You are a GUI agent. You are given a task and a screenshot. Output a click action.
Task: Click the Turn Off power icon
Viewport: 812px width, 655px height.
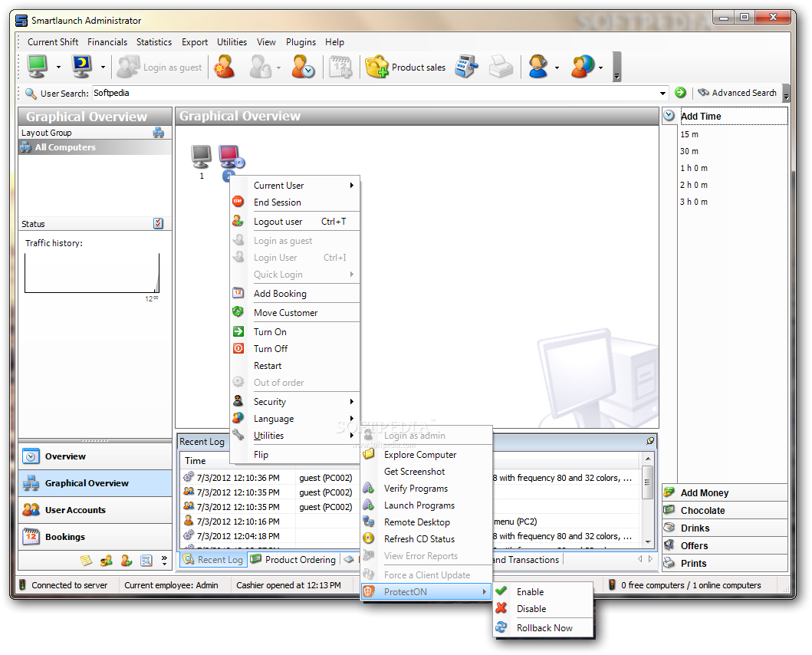[x=238, y=349]
